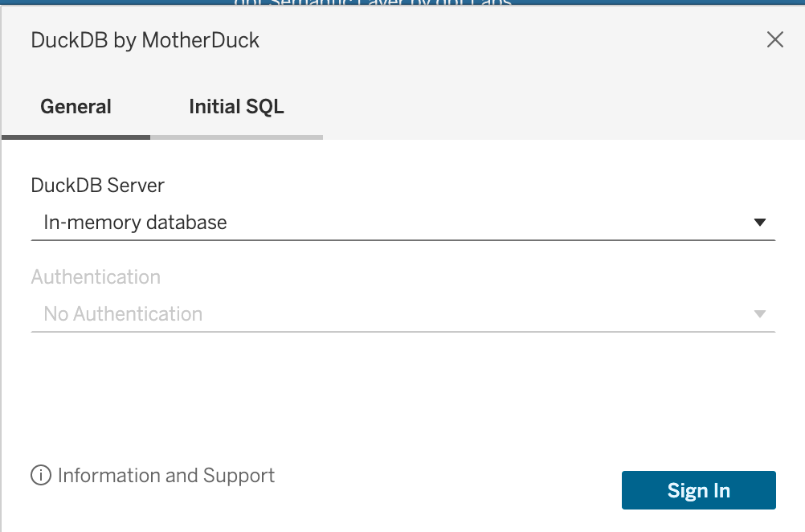This screenshot has width=805, height=532.
Task: Expand the Authentication dropdown arrow
Action: (760, 314)
